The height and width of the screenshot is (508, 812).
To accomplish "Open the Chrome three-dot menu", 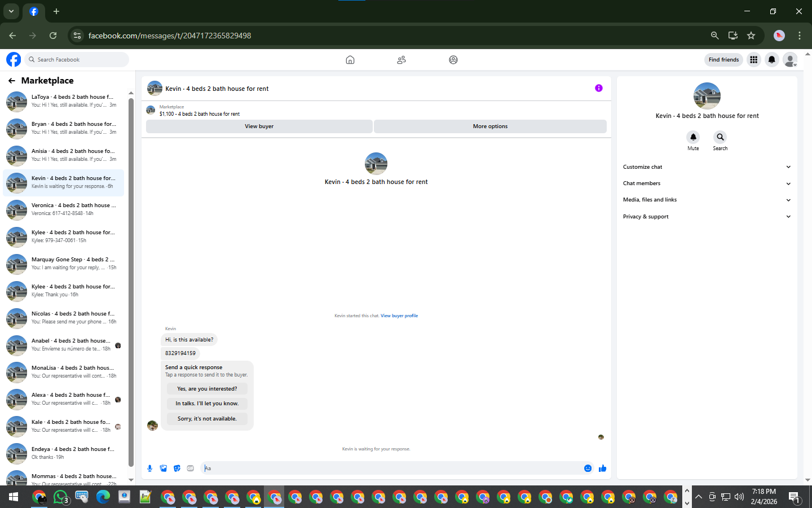I will pos(800,36).
